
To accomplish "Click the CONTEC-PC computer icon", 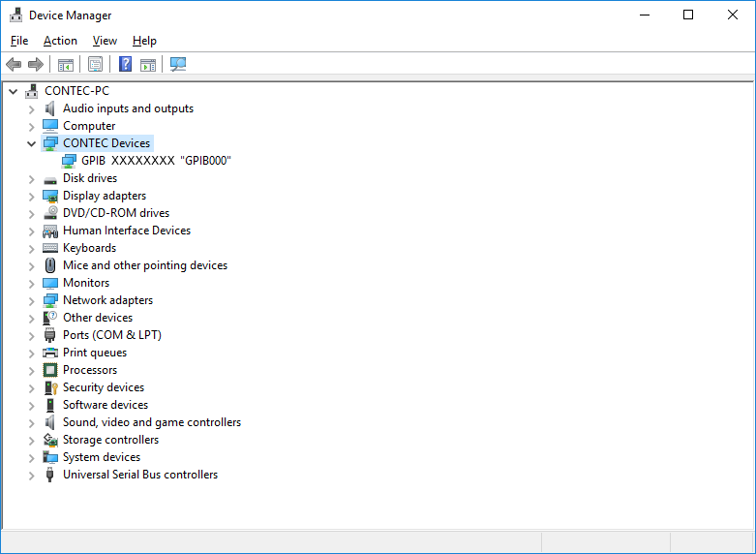I will [32, 91].
